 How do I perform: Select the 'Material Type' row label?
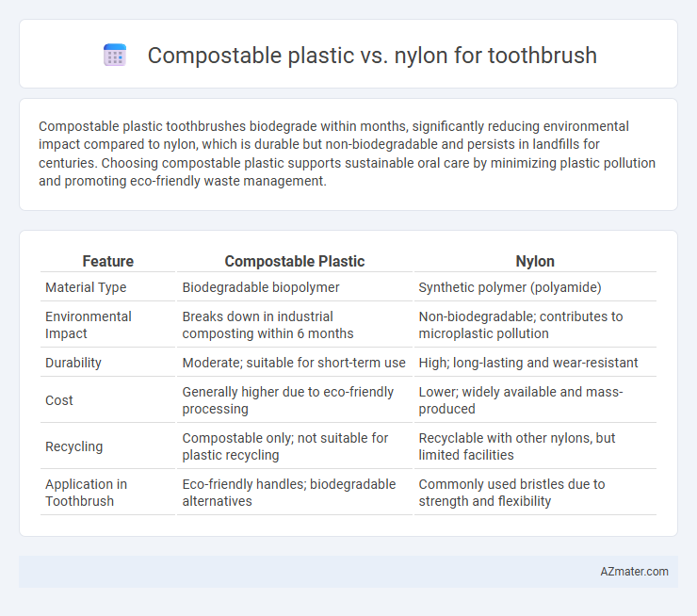[x=86, y=287]
